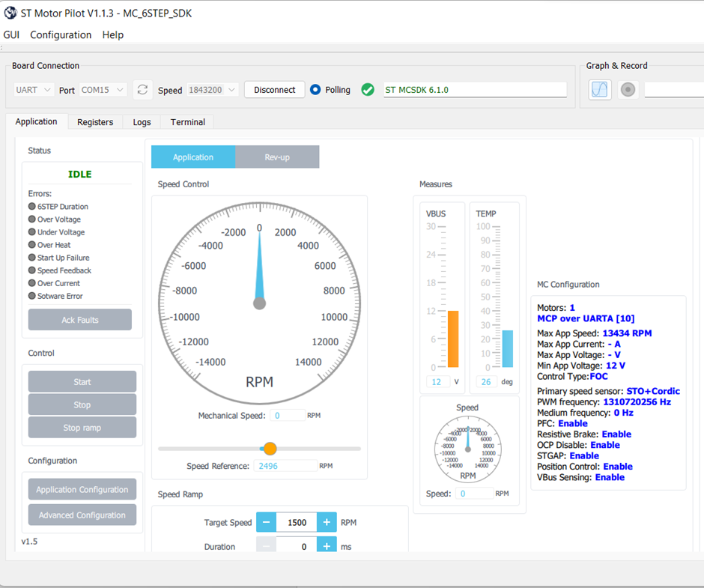This screenshot has height=588, width=704.
Task: Switch to the Registers tab
Action: 95,122
